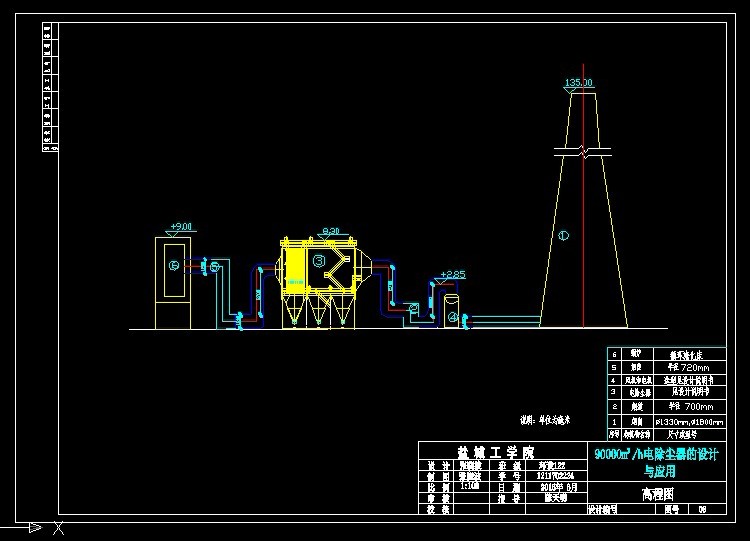This screenshot has height=541, width=750.
Task: Click the 班级 label cell in title block
Action: [508, 465]
